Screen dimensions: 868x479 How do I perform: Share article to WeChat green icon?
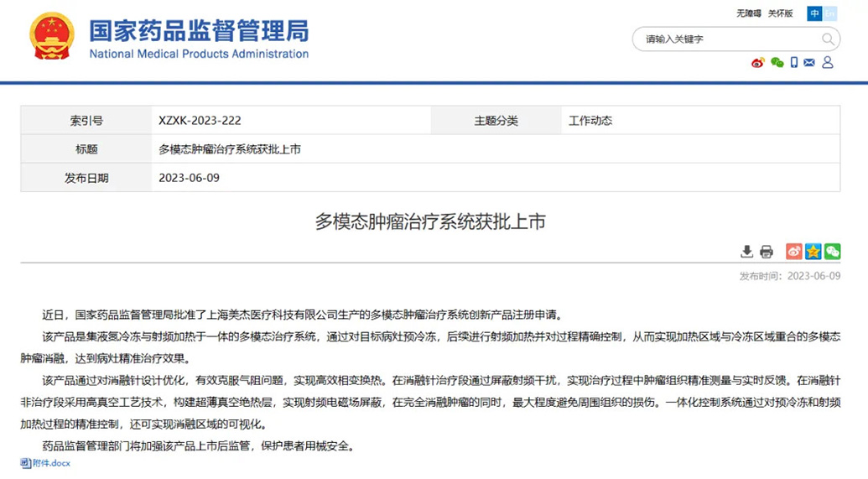coord(833,252)
